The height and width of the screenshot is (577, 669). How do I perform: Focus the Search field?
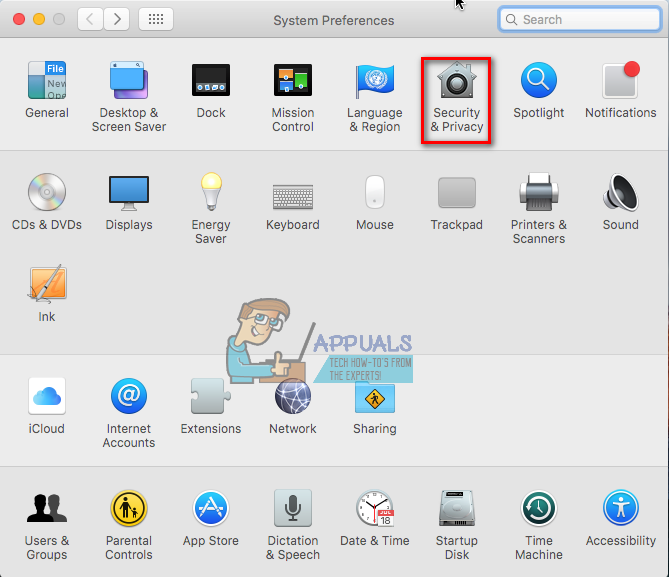tap(580, 19)
